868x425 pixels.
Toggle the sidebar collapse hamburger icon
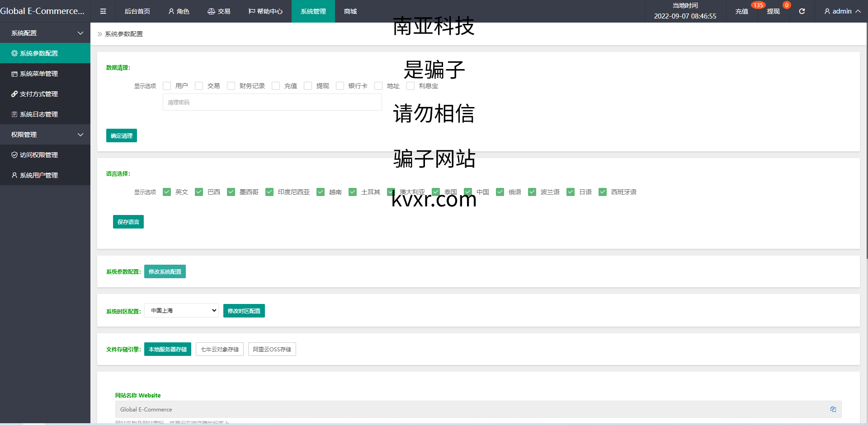pos(103,11)
